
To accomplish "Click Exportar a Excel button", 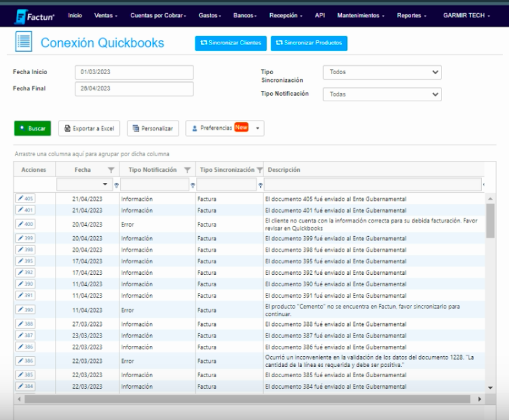I will point(89,128).
